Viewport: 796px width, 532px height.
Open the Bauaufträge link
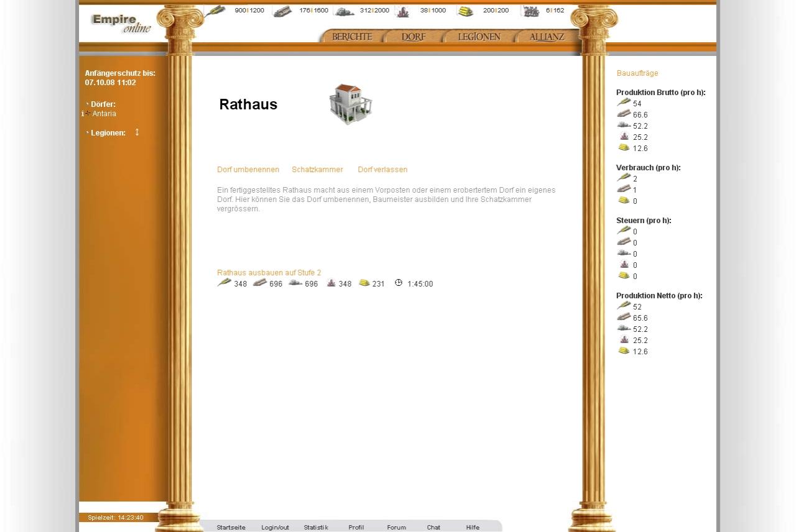click(637, 73)
